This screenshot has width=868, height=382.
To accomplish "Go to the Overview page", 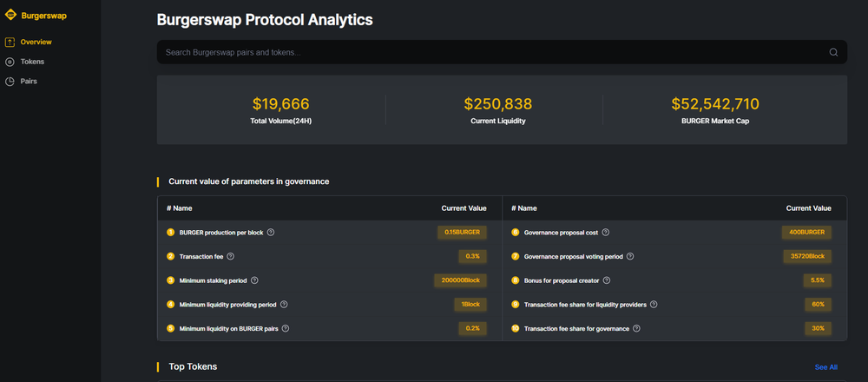I will tap(36, 42).
